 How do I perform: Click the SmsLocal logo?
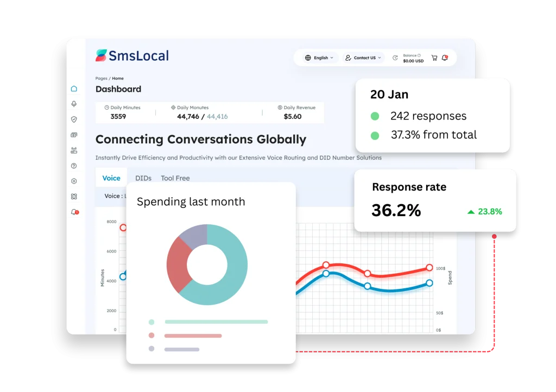tap(132, 55)
